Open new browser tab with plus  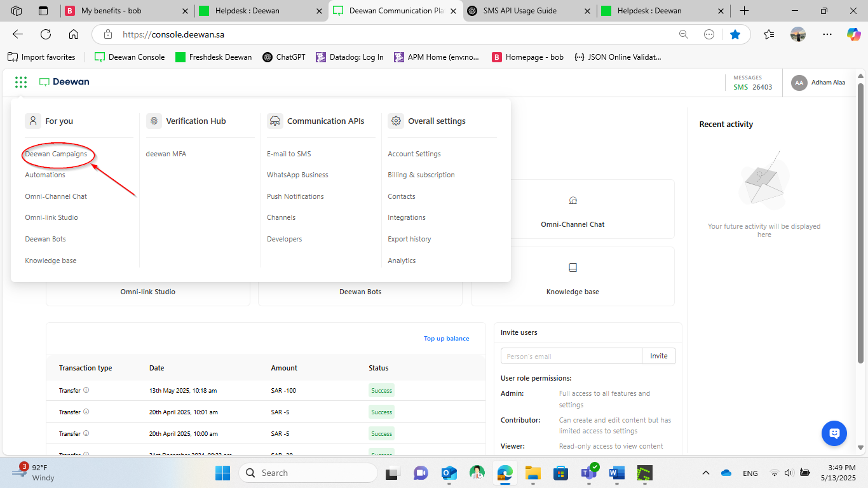click(745, 11)
